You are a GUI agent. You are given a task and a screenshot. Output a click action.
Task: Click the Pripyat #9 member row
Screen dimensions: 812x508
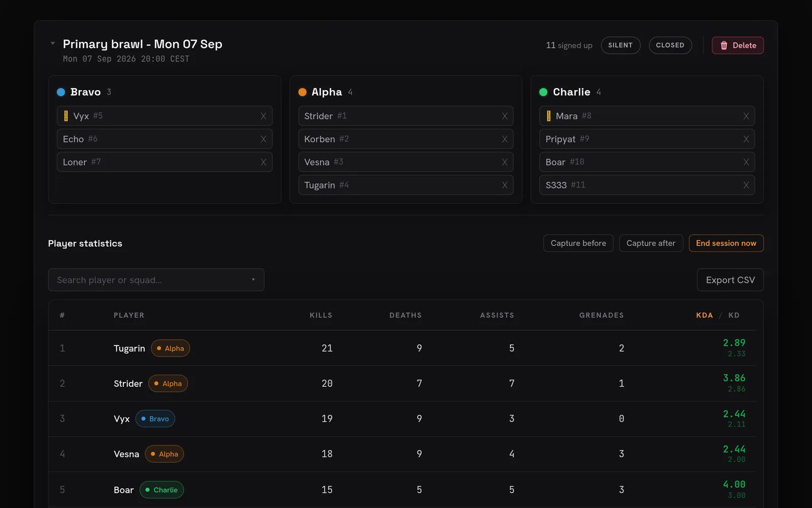647,139
